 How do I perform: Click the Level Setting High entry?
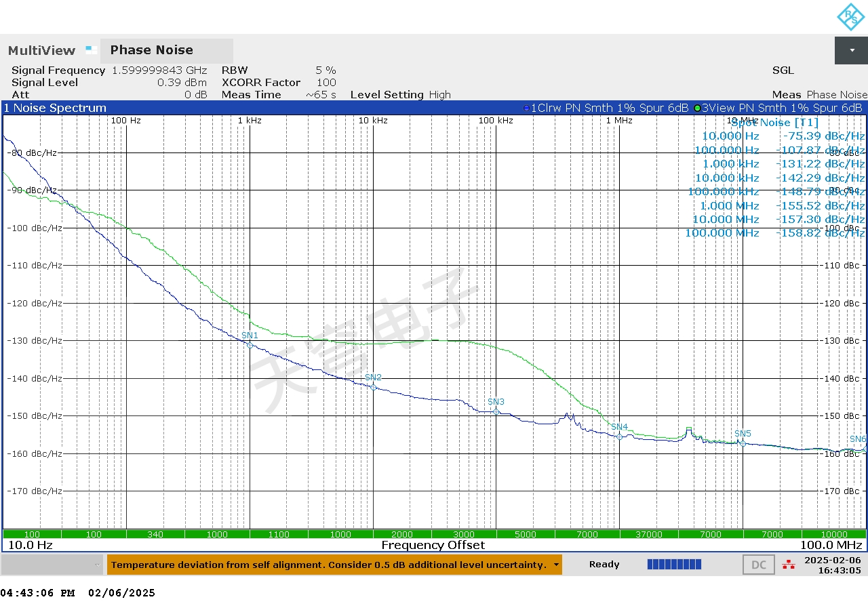click(x=400, y=95)
